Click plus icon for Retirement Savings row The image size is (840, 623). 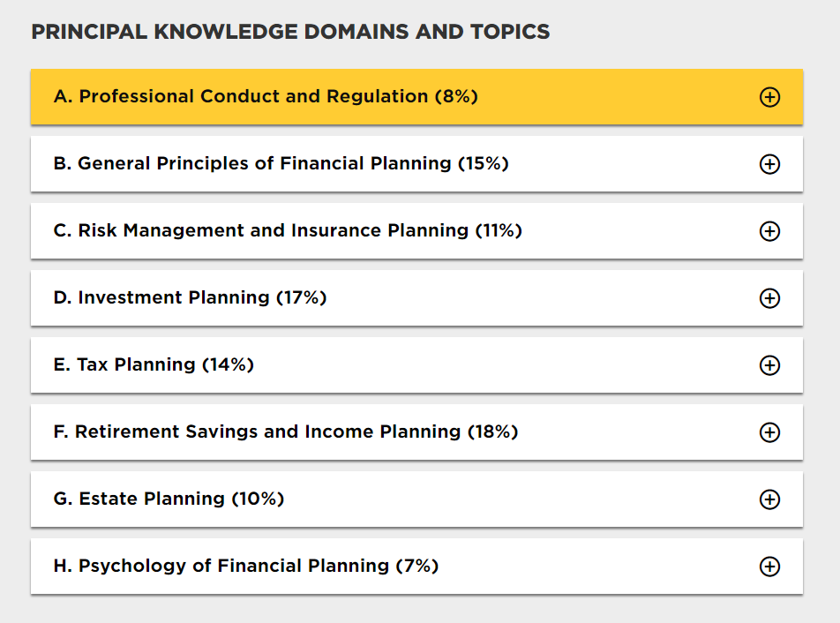(x=769, y=432)
